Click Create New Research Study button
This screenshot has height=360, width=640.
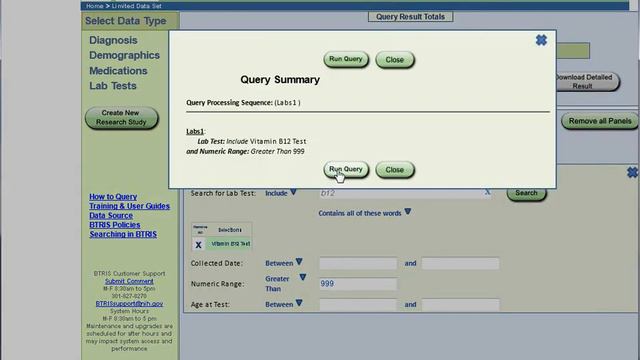[x=121, y=118]
